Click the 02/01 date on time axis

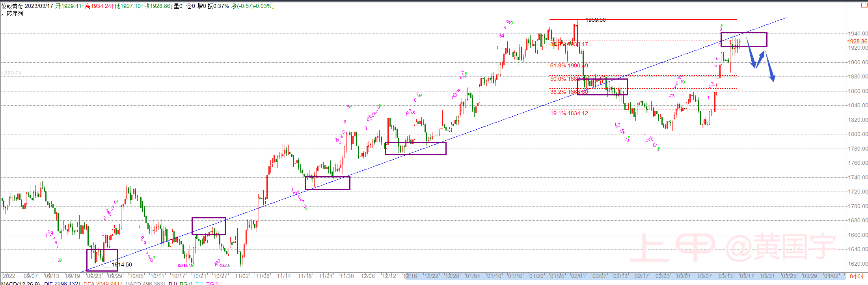578,276
